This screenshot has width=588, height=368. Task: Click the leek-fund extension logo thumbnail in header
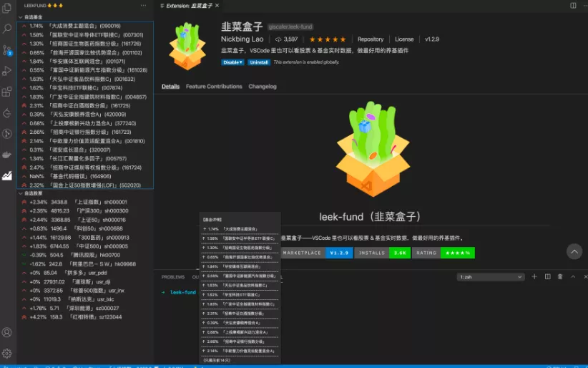187,46
